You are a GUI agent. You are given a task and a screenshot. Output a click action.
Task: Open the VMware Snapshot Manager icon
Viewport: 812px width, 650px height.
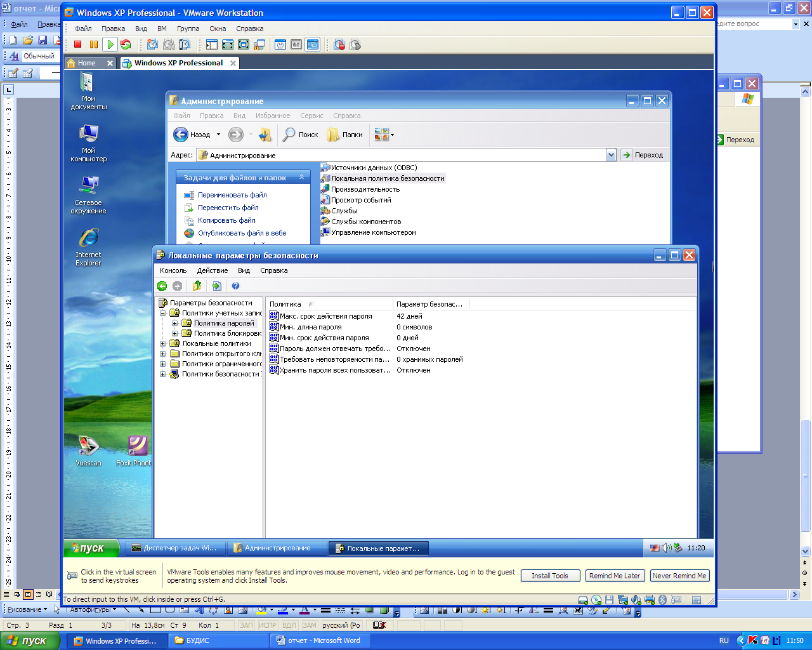coord(185,44)
